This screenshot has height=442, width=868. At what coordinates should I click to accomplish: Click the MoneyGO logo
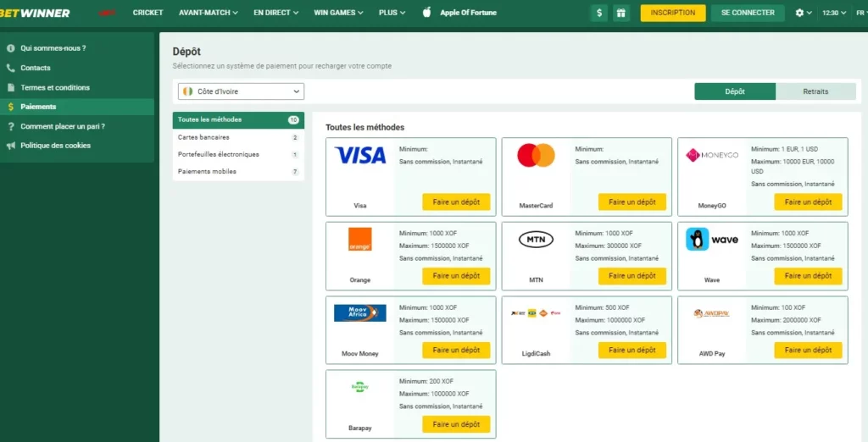[712, 156]
